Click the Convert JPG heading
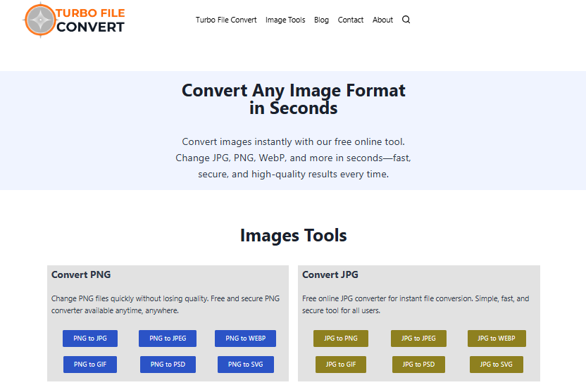Viewport: 586px width, 392px height. coord(330,274)
